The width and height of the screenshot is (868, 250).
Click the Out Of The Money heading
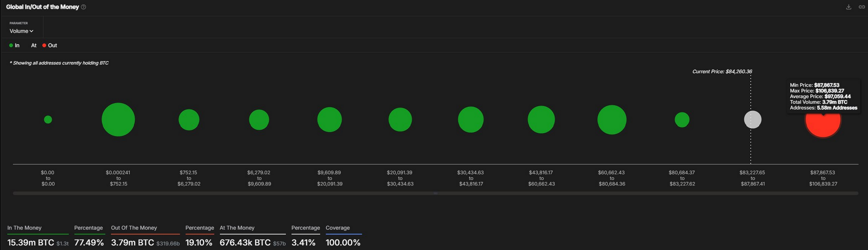pos(134,228)
